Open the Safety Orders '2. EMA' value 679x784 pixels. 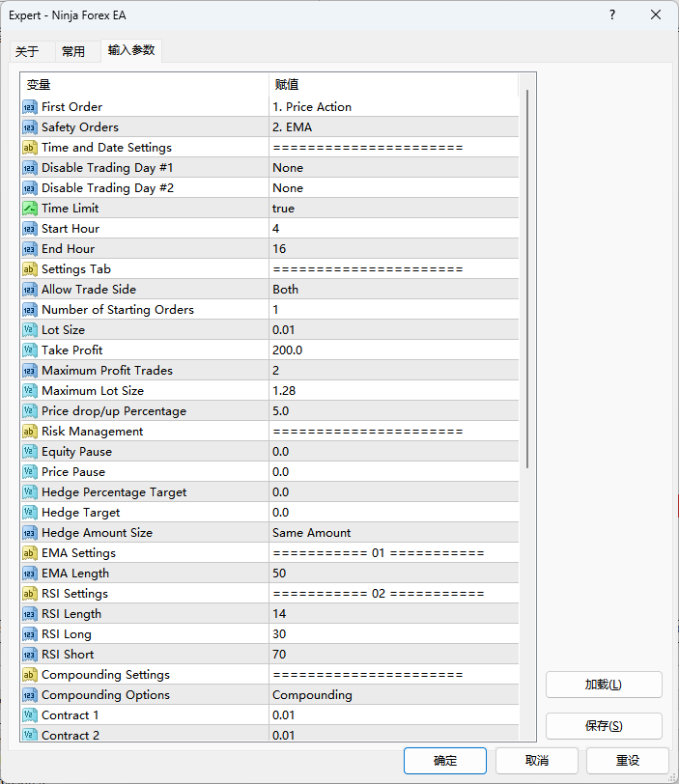pyautogui.click(x=394, y=127)
